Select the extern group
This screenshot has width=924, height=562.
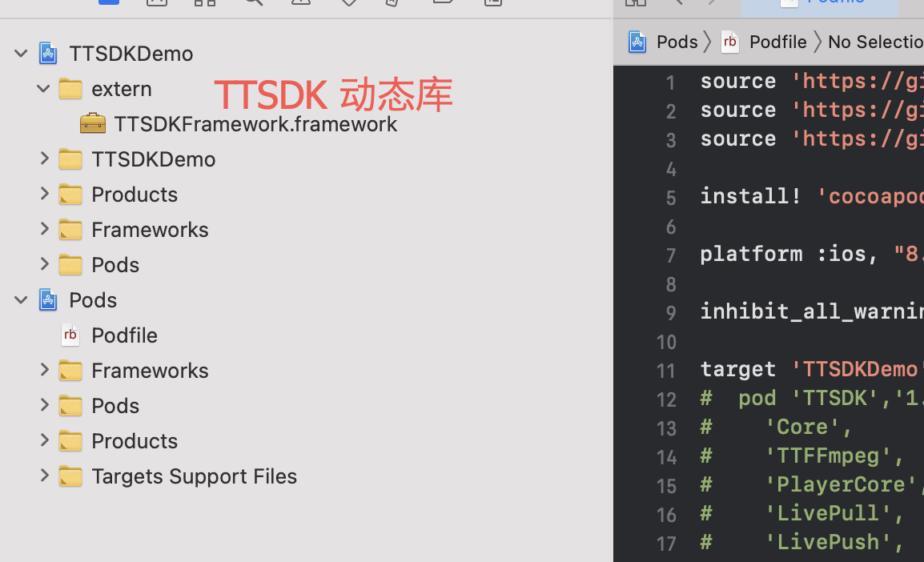(122, 89)
